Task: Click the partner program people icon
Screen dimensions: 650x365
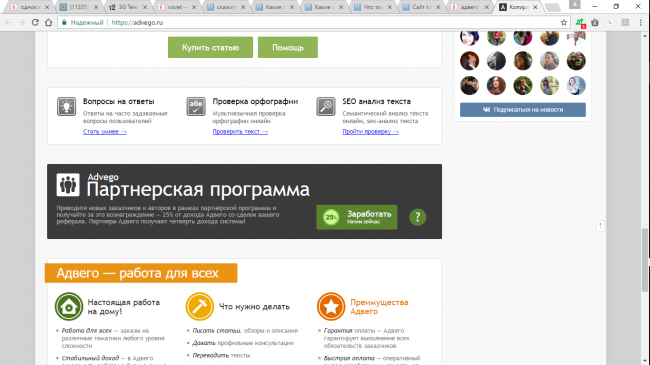Action: (68, 185)
